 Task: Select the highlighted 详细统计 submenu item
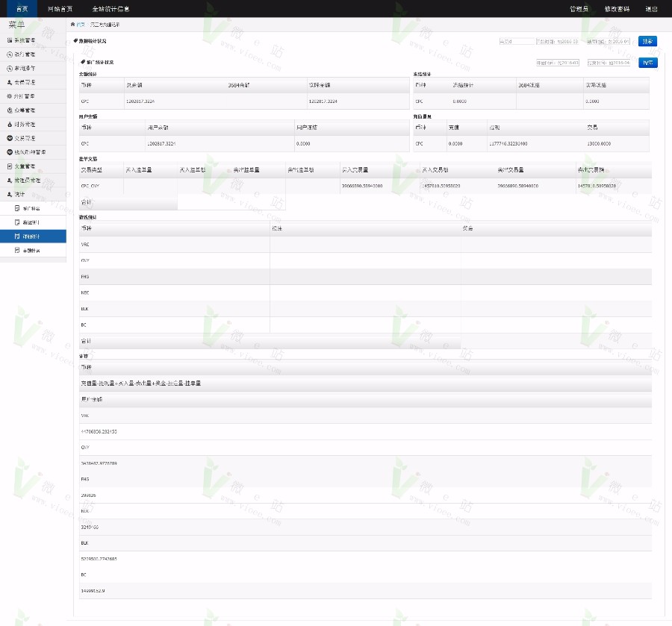(x=31, y=236)
